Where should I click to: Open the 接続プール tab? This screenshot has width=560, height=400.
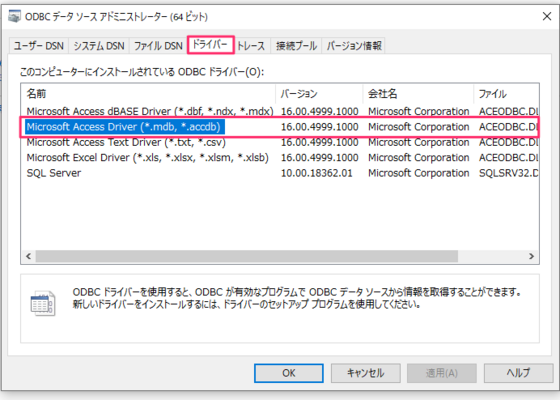(x=296, y=46)
